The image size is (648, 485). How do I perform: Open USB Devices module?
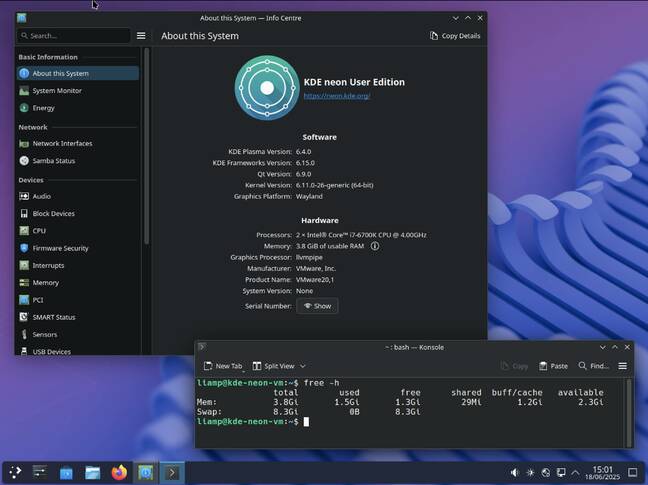[x=78, y=351]
